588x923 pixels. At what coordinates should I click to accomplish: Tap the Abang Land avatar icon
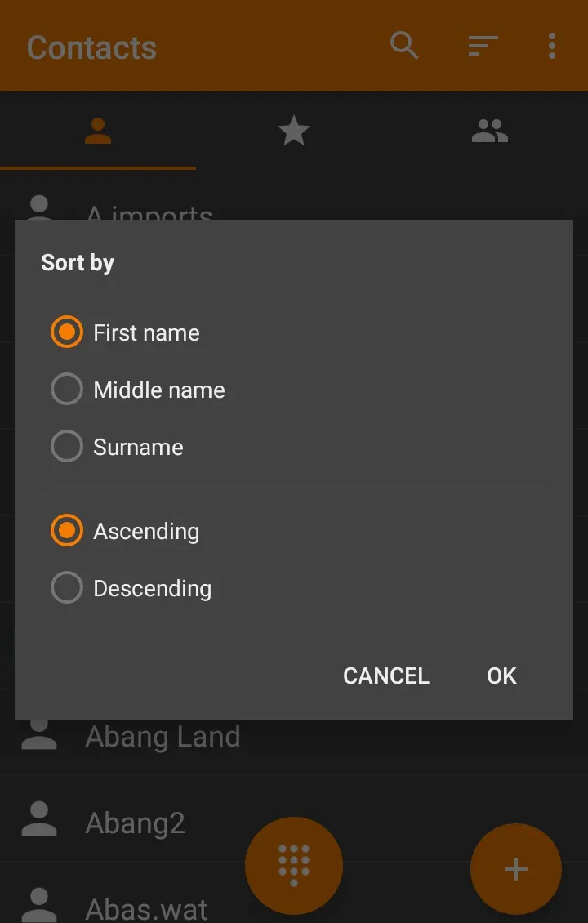[39, 734]
